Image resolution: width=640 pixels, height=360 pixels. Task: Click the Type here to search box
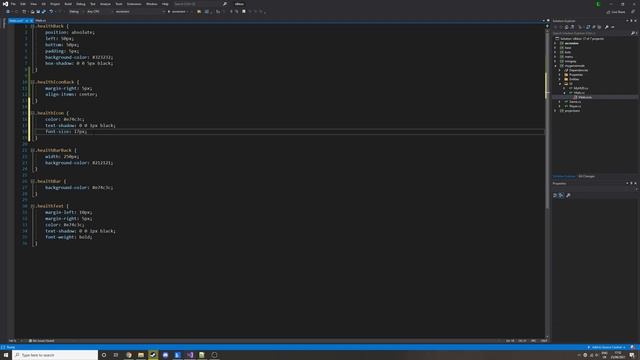(55, 355)
